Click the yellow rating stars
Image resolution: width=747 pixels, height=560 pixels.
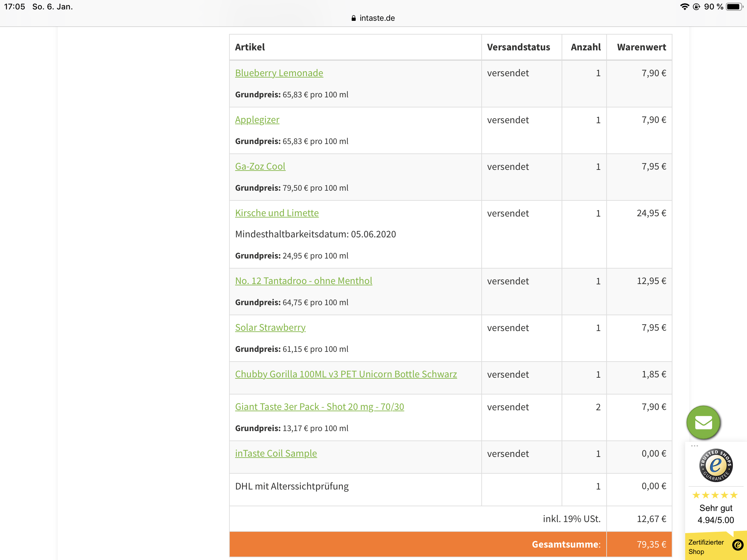[x=714, y=495]
